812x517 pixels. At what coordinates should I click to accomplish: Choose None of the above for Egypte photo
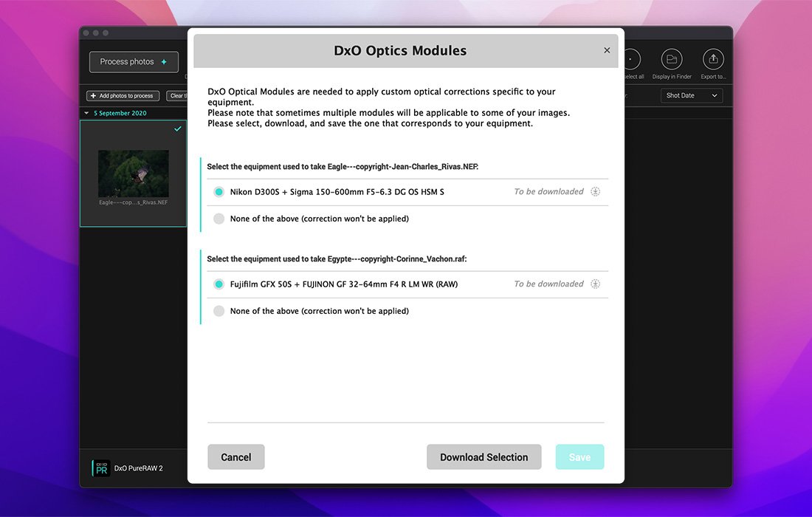point(219,311)
